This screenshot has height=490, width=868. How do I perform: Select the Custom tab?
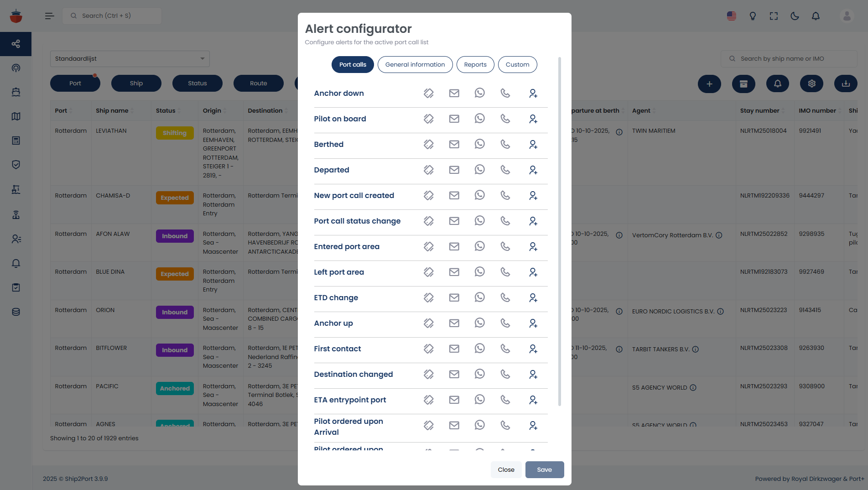pyautogui.click(x=517, y=64)
